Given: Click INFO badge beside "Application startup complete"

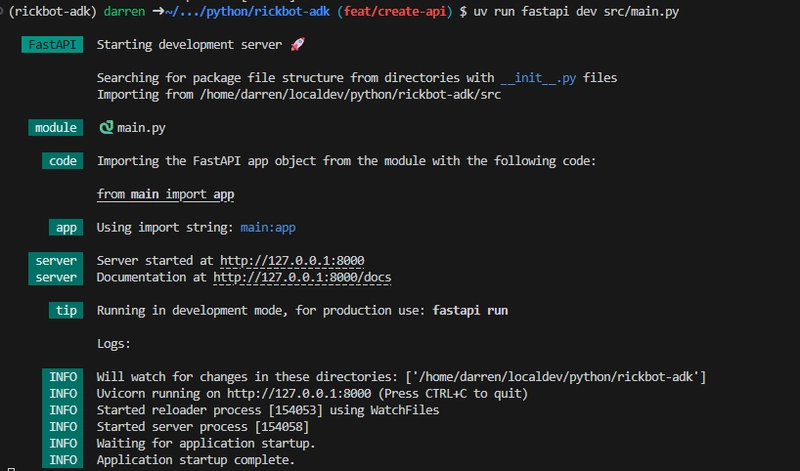Looking at the screenshot, I should pos(63,460).
